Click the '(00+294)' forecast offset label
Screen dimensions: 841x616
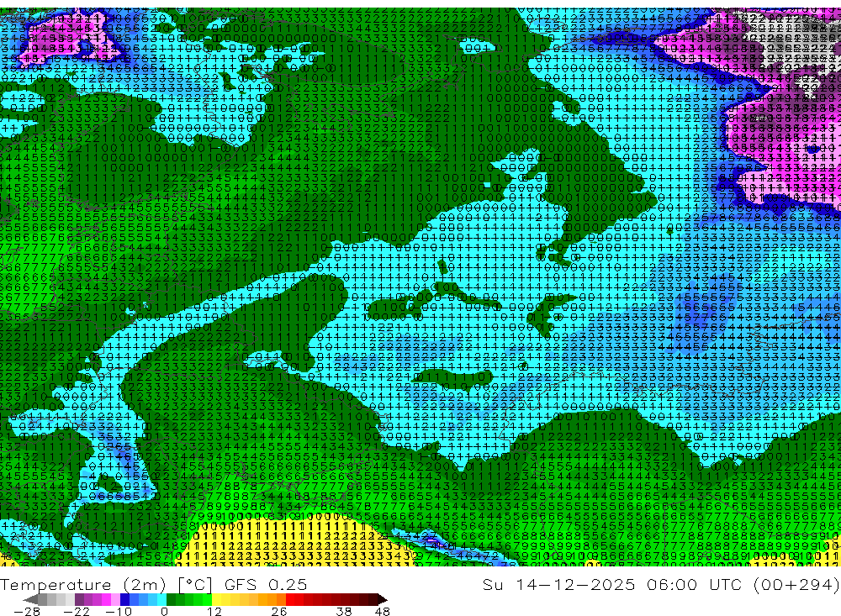point(796,584)
